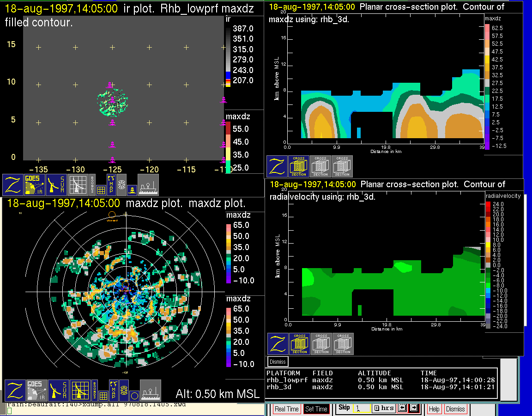532x416 pixels.
Task: Click highlighted CROSS SECTION icon under radial velocity plot
Action: [x=300, y=344]
